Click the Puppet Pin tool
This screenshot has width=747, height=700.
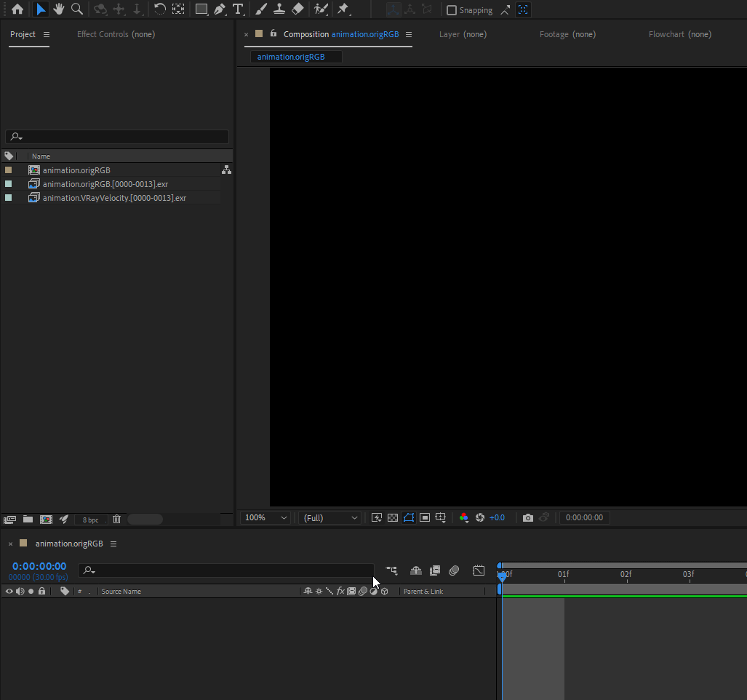tap(343, 9)
